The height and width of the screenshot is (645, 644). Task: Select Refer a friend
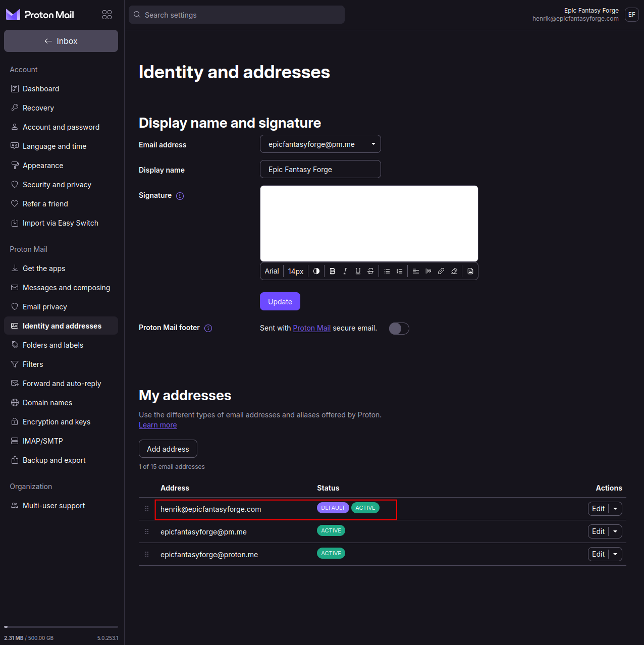(61, 204)
